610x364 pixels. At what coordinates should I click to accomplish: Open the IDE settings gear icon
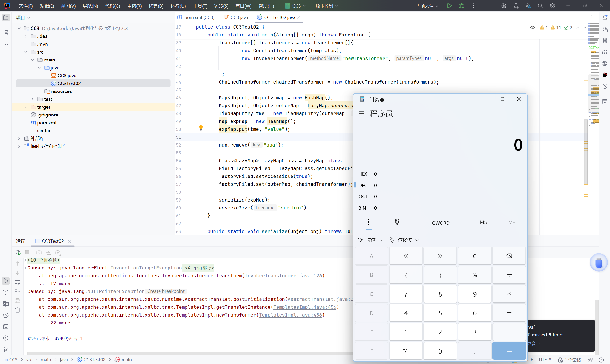tap(552, 6)
